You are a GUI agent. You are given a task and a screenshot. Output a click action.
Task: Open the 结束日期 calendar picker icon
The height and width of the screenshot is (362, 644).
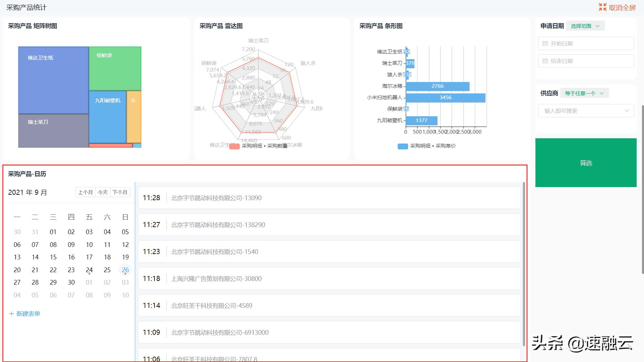pos(545,61)
